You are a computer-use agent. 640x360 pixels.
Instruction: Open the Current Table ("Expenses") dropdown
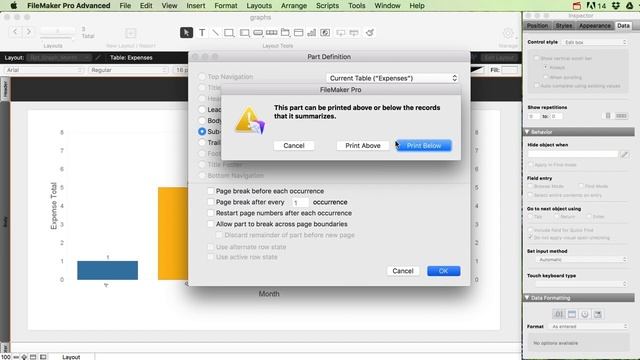392,78
